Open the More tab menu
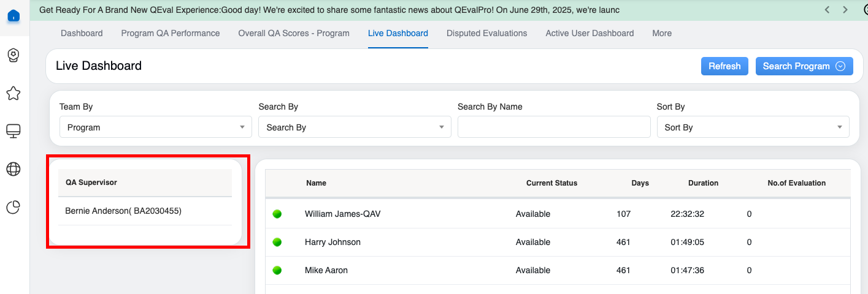The image size is (868, 294). pyautogui.click(x=661, y=33)
